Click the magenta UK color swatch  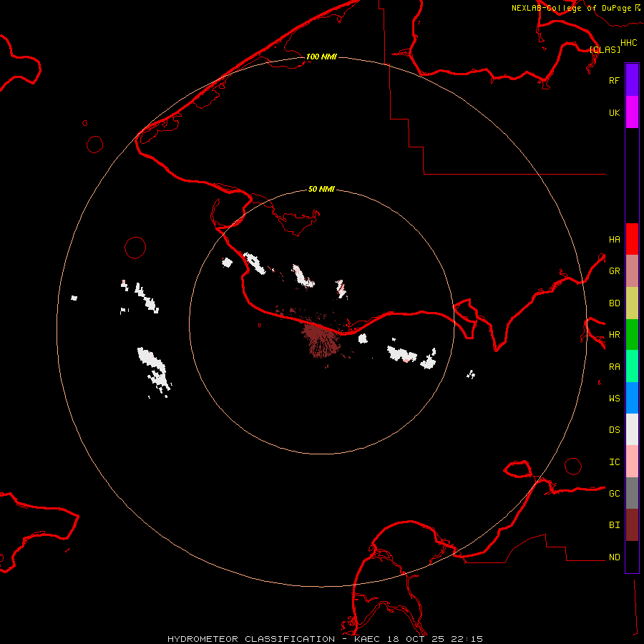pos(632,112)
